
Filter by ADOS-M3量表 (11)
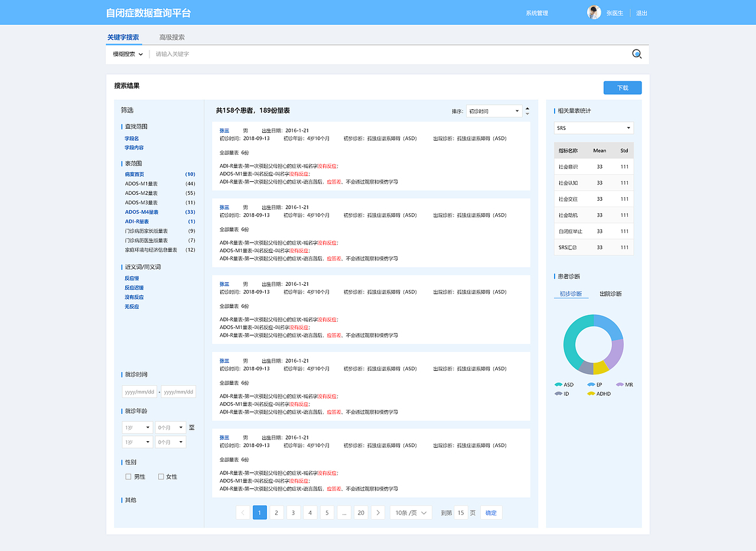(x=159, y=203)
